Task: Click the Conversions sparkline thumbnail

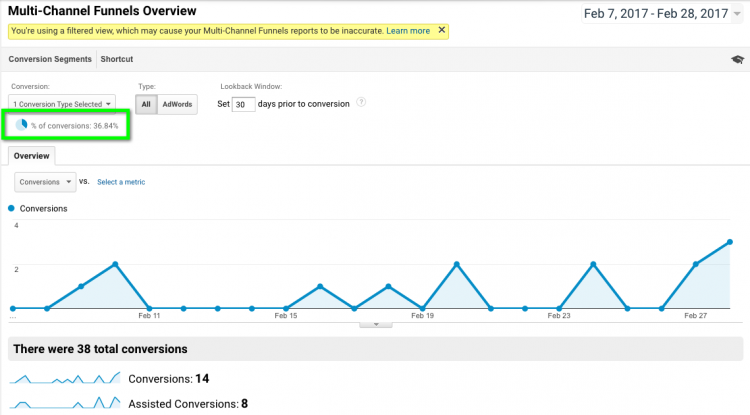Action: pyautogui.click(x=64, y=378)
